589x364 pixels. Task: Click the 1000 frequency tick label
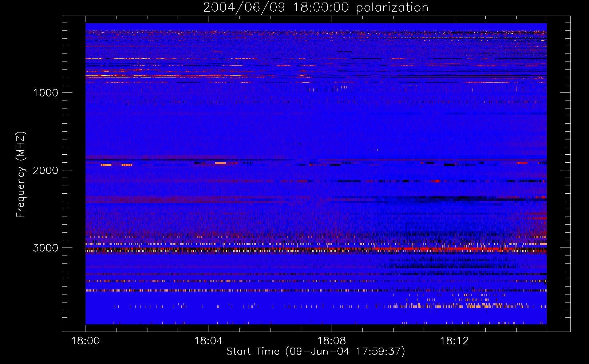[x=46, y=93]
